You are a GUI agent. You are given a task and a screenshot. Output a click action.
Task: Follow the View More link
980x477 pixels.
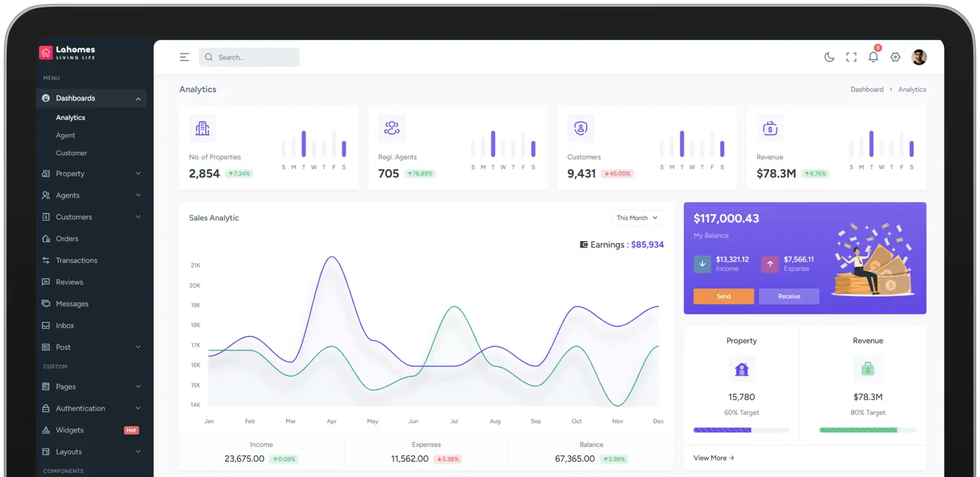pos(714,458)
